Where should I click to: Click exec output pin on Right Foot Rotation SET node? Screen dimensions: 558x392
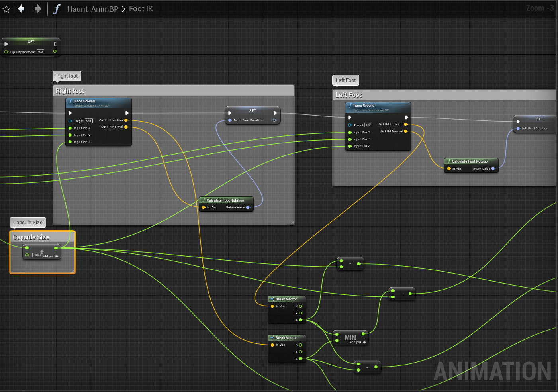coord(275,113)
